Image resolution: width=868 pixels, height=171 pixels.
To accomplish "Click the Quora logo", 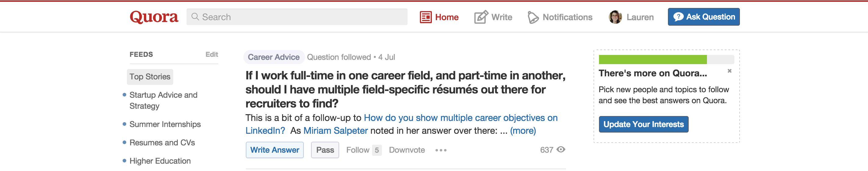I will coord(154,17).
